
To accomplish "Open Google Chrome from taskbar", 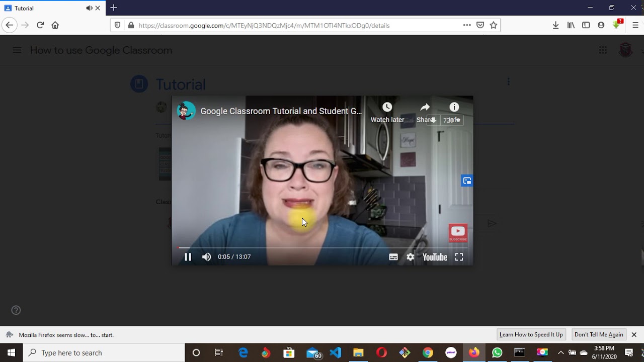I will point(428,352).
